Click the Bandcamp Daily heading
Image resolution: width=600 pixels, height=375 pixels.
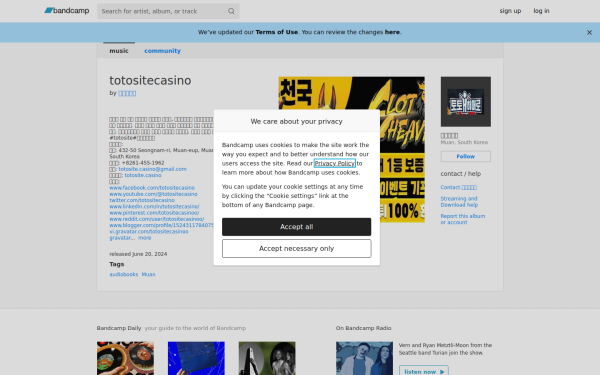pos(119,328)
